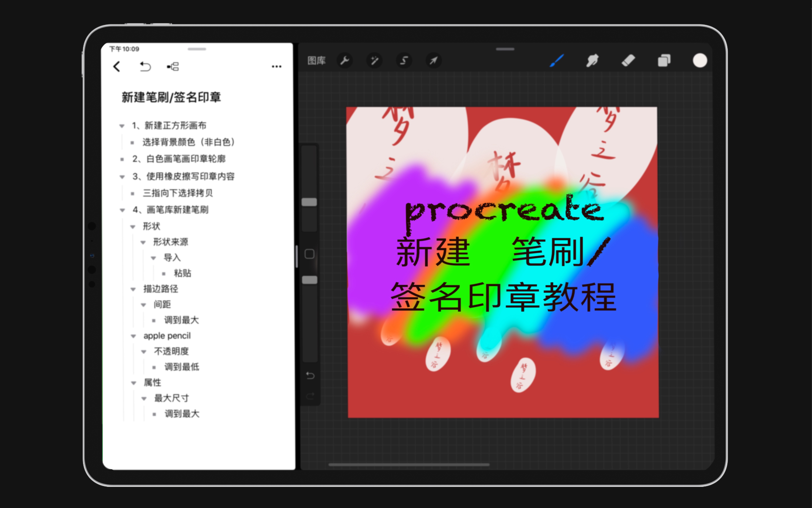The image size is (812, 508).
Task: Tap the Procreate sidebar redo arrow
Action: point(310,396)
